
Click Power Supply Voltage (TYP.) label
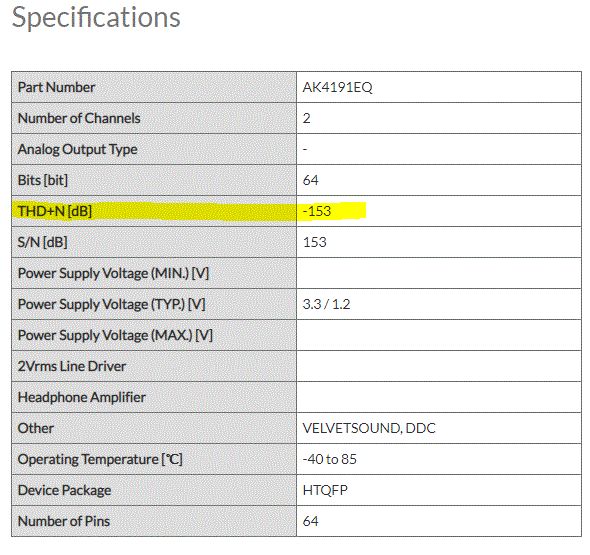click(x=111, y=304)
